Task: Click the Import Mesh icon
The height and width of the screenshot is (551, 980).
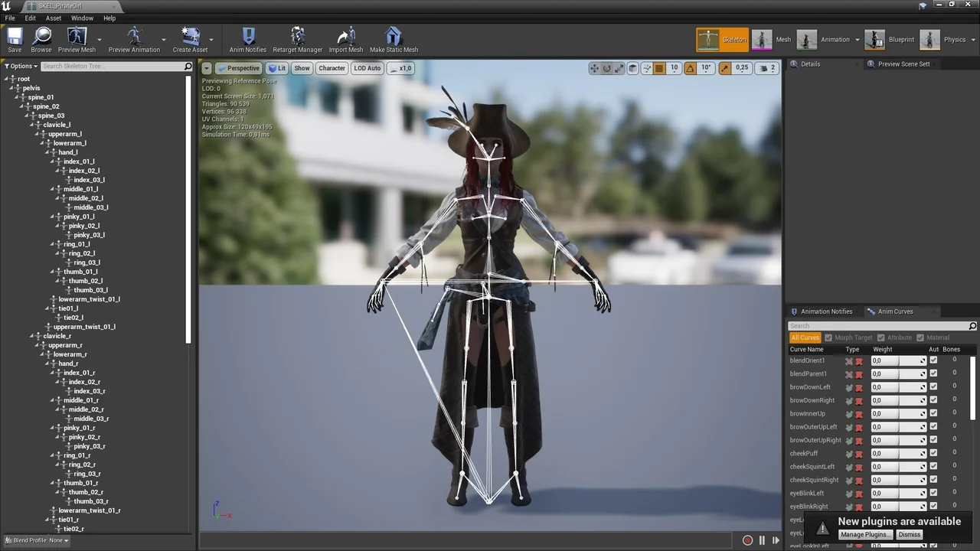Action: [346, 40]
